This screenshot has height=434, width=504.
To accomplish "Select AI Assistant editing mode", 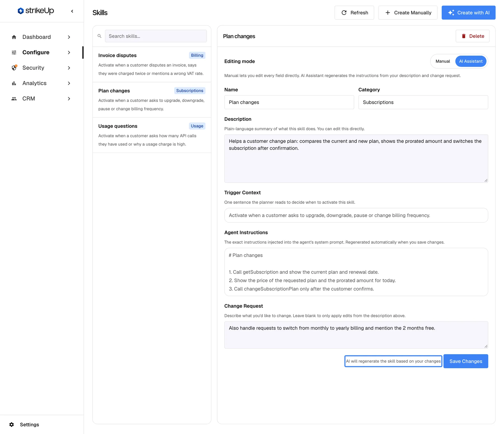I will pos(471,61).
